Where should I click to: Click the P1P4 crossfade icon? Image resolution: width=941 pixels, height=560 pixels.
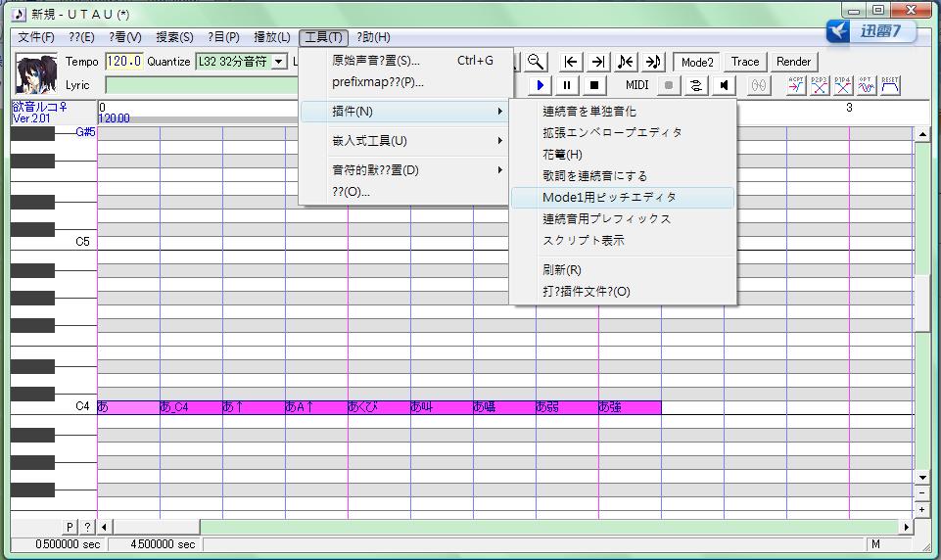coord(842,85)
